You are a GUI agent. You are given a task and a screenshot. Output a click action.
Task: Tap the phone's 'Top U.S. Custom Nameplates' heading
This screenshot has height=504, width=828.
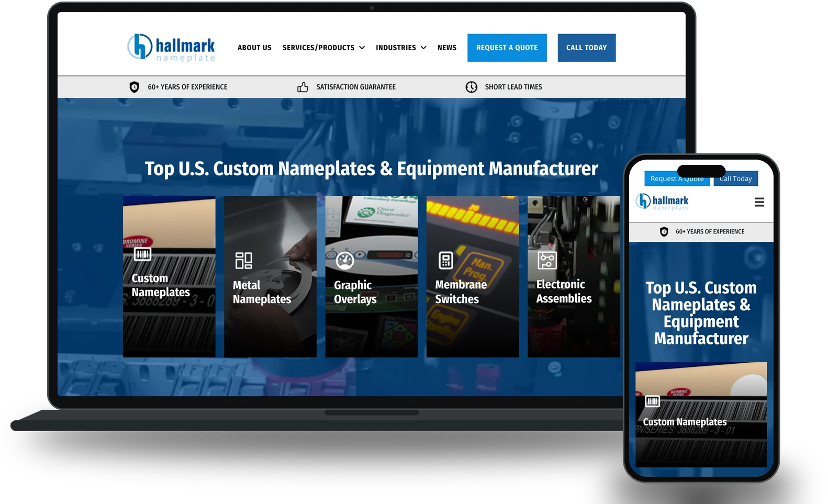coord(701,313)
